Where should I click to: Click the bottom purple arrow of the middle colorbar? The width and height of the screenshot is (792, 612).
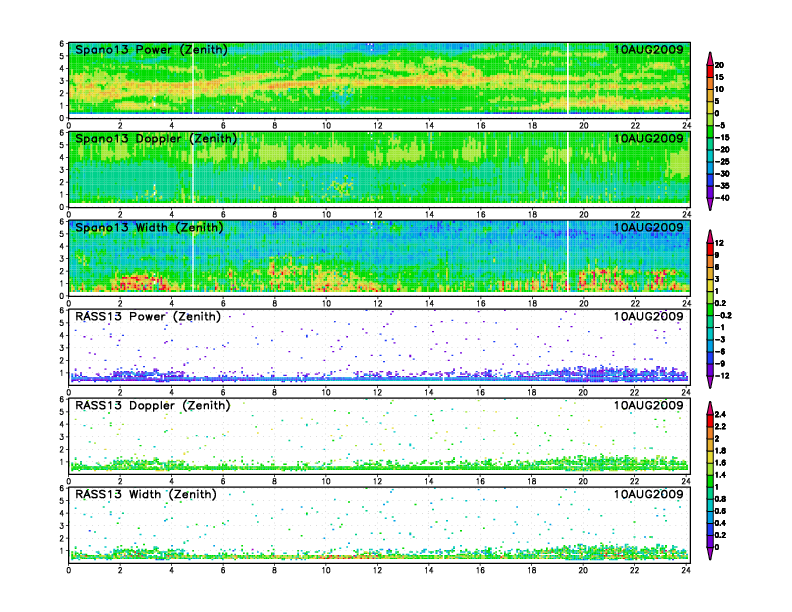pos(710,382)
